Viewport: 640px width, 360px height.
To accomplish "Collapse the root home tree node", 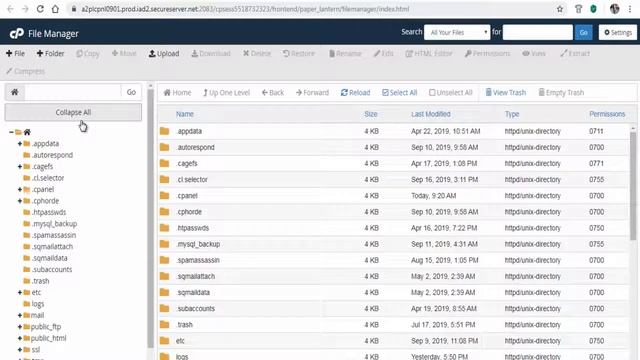I will pos(11,132).
